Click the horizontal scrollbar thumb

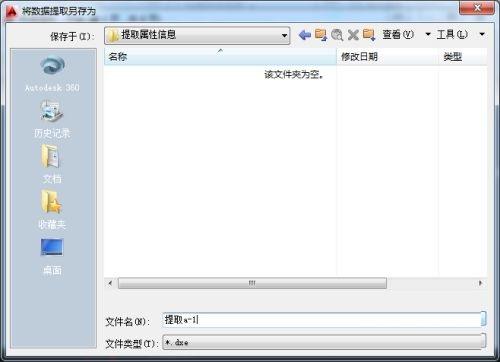click(x=252, y=283)
